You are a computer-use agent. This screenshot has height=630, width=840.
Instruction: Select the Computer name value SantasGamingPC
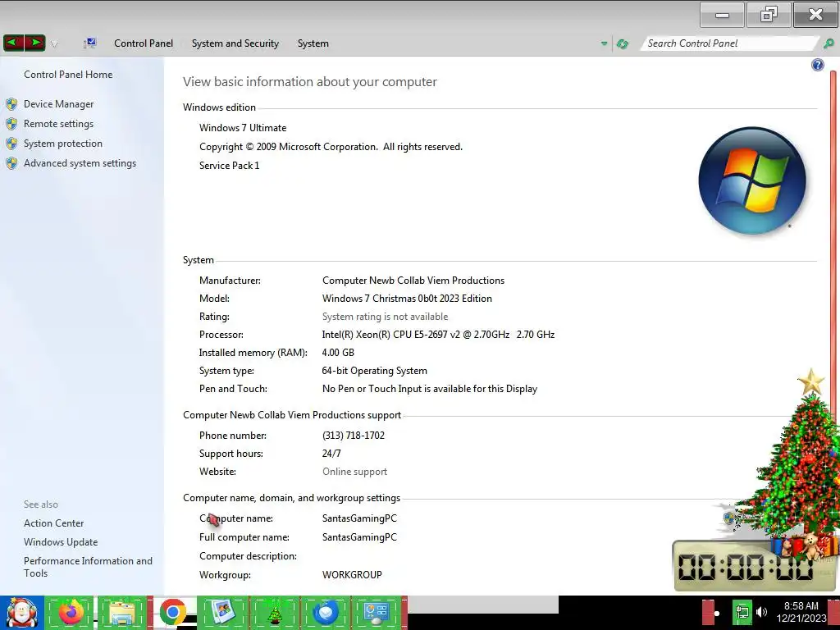[x=359, y=518]
